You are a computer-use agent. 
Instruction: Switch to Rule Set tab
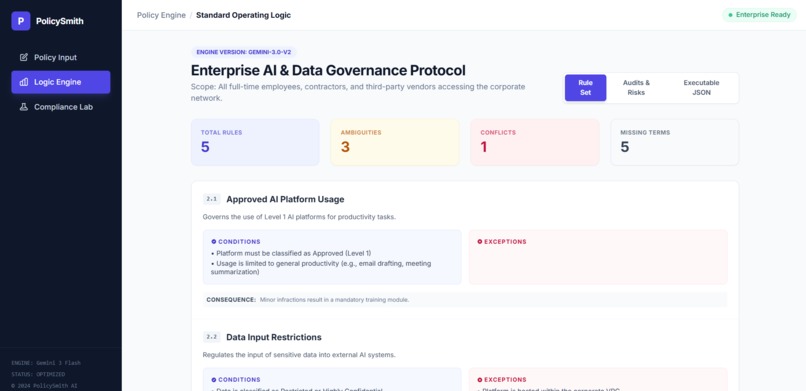[585, 88]
